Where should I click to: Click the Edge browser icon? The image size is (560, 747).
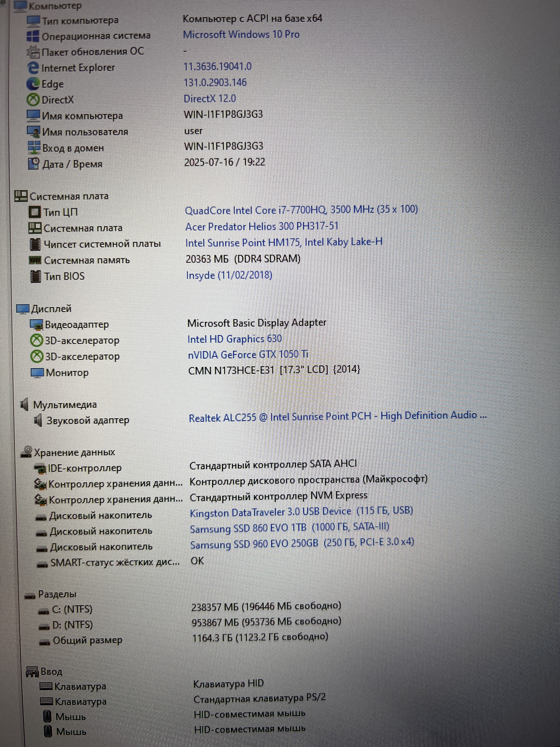tap(33, 84)
